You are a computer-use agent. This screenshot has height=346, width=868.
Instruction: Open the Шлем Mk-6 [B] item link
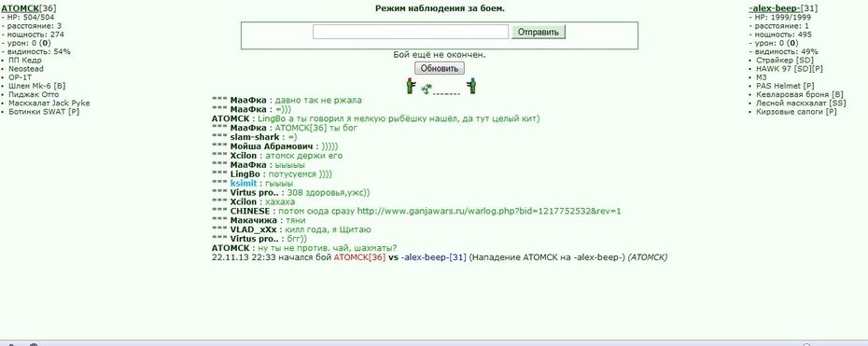(x=36, y=86)
